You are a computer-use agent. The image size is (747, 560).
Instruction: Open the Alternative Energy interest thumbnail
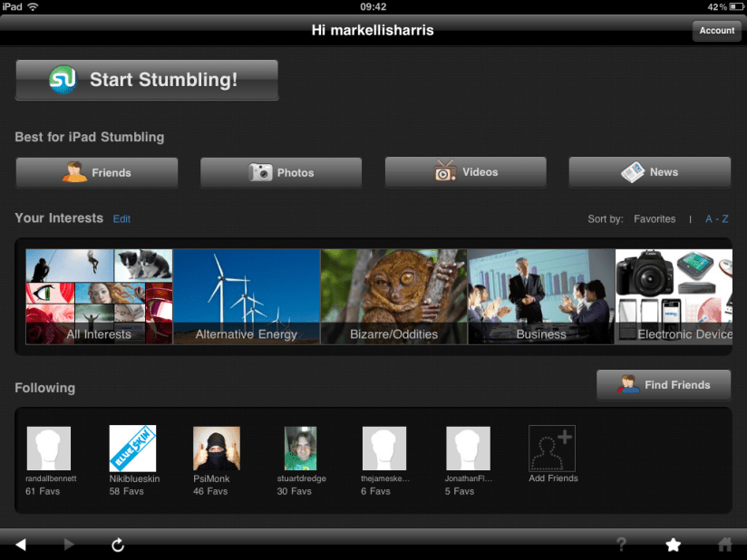[x=247, y=296]
